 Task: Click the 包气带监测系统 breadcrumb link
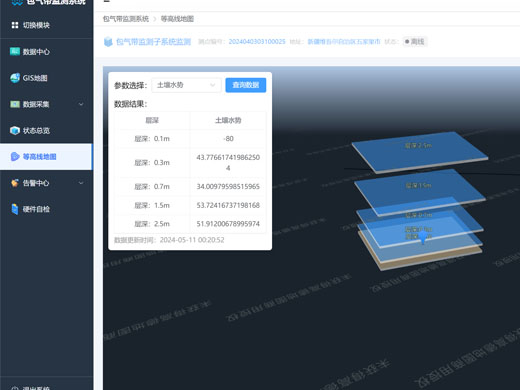point(126,19)
